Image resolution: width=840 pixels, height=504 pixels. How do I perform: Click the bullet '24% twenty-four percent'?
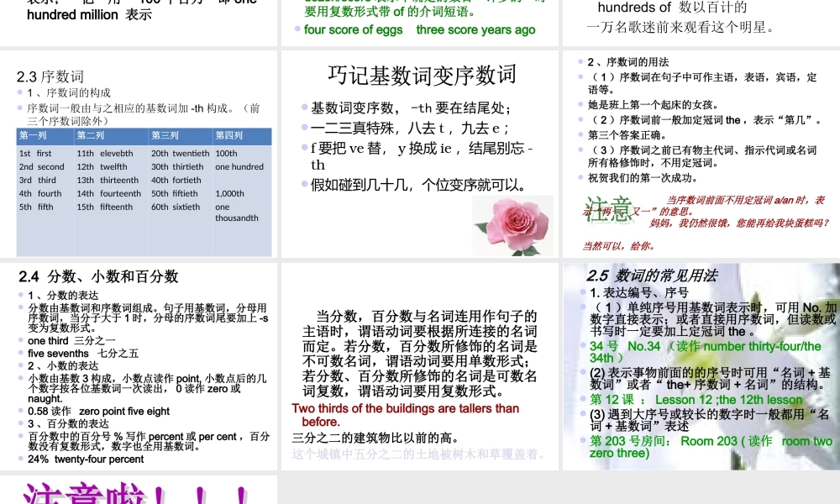86,459
